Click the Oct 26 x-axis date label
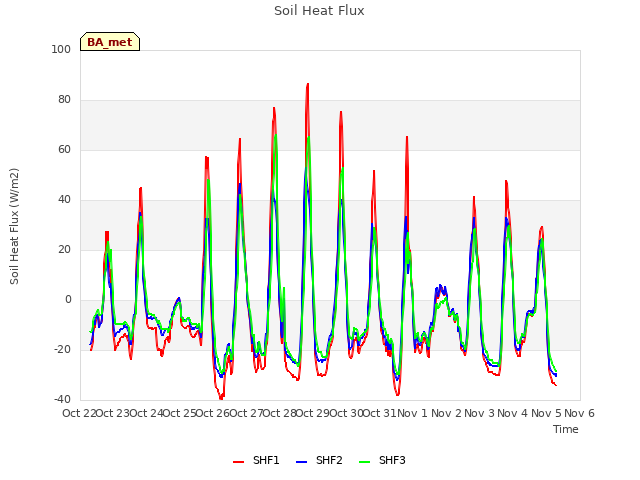Screen dimensions: 640x480 pyautogui.click(x=213, y=413)
